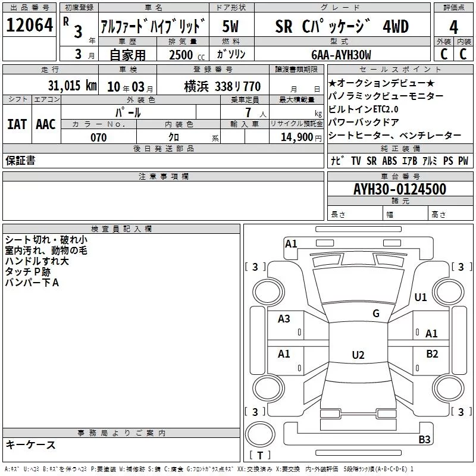
Task: Click the model code 6AA-AYH30W
Action: click(341, 55)
